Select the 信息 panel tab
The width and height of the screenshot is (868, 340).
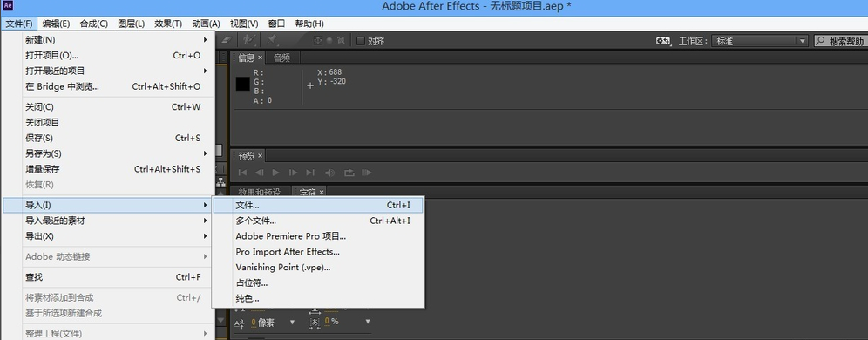point(247,58)
